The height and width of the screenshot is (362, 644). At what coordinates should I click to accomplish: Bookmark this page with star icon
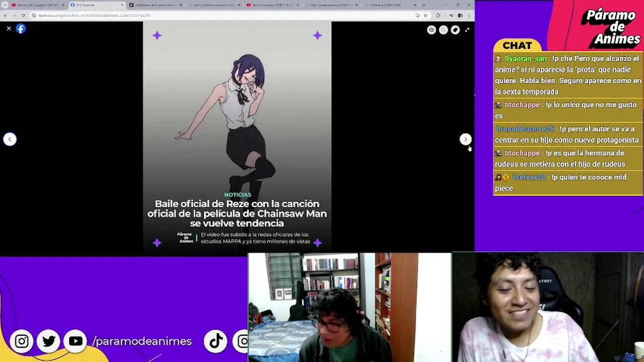pos(425,16)
